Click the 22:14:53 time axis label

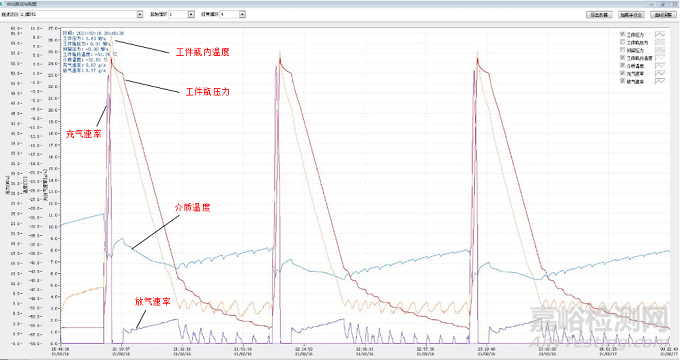pyautogui.click(x=304, y=348)
